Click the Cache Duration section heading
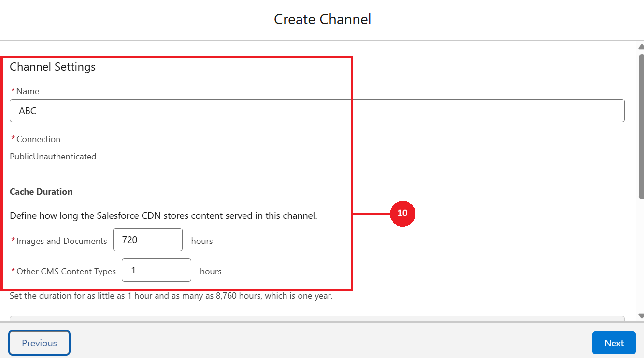Screen dimensions: 644x358 pos(41,192)
